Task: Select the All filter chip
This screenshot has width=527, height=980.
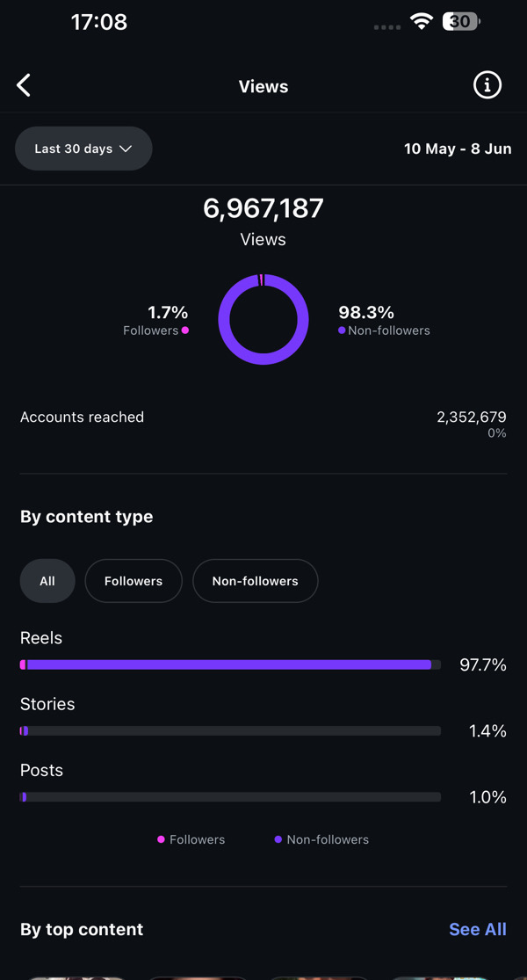Action: click(47, 581)
